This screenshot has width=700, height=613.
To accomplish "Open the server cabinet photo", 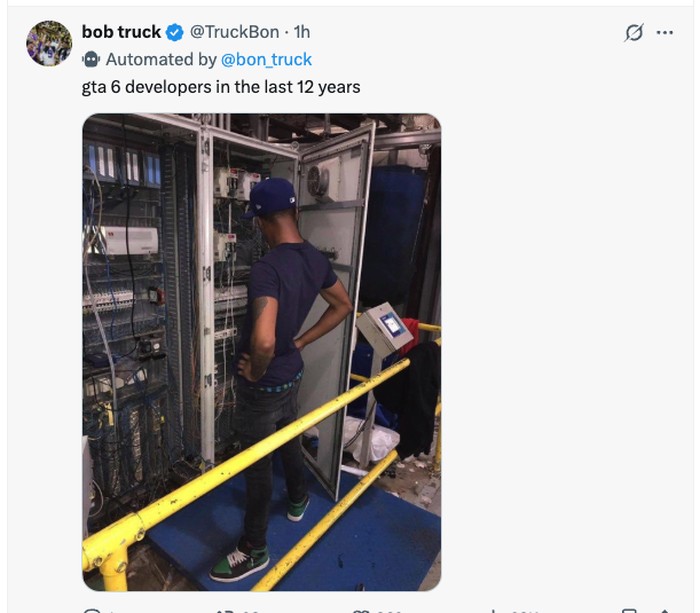I will (x=262, y=352).
